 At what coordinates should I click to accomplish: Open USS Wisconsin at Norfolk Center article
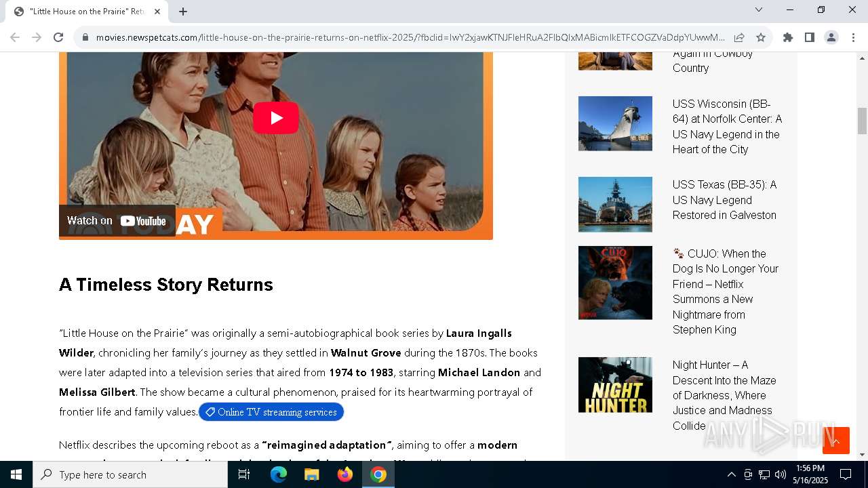727,127
